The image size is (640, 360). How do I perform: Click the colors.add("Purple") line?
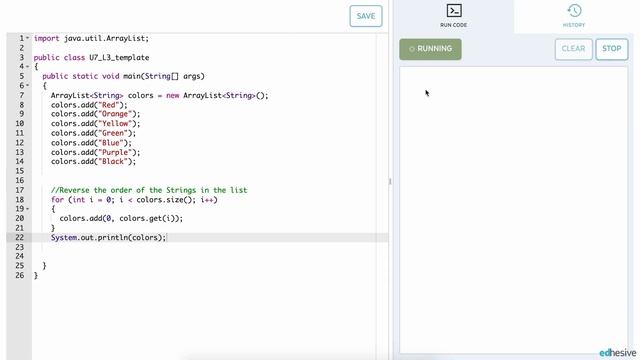(x=96, y=152)
